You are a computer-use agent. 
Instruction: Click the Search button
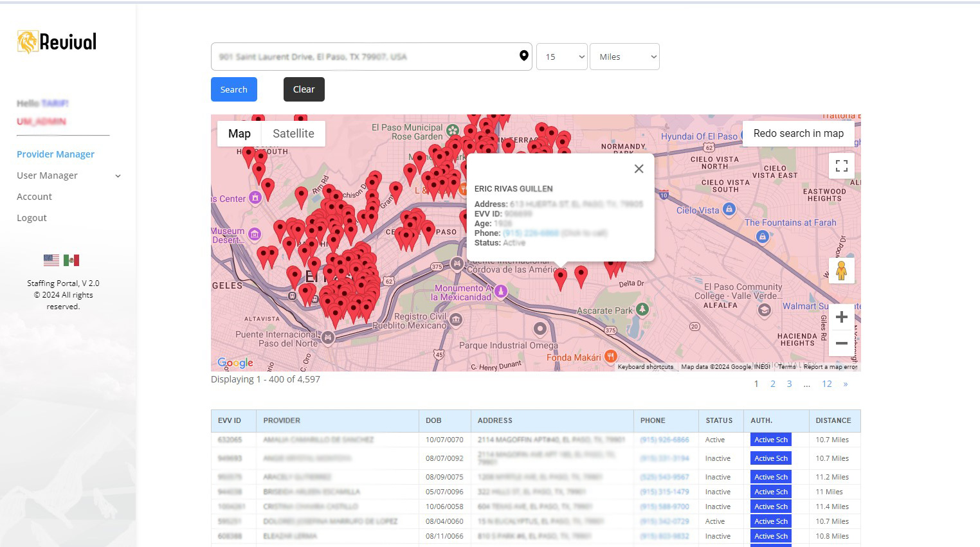point(233,89)
